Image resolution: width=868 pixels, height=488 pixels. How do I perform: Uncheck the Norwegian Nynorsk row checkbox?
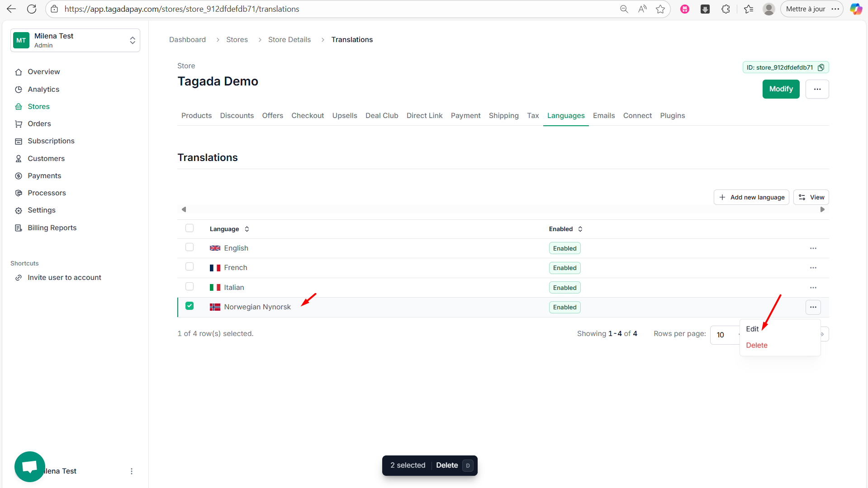[190, 306]
